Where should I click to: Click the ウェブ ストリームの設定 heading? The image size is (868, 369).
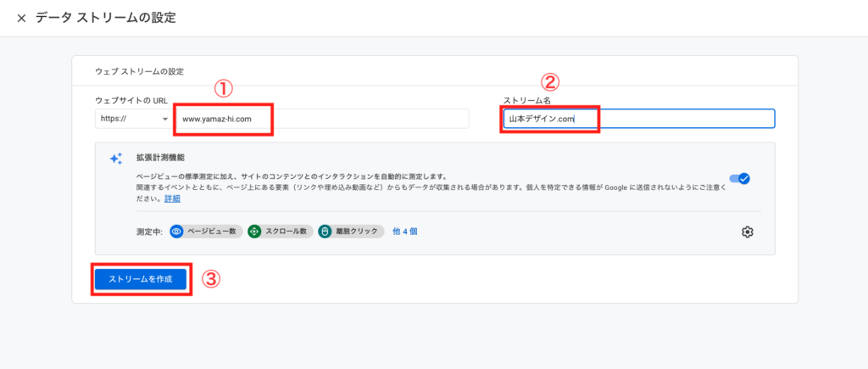point(140,71)
